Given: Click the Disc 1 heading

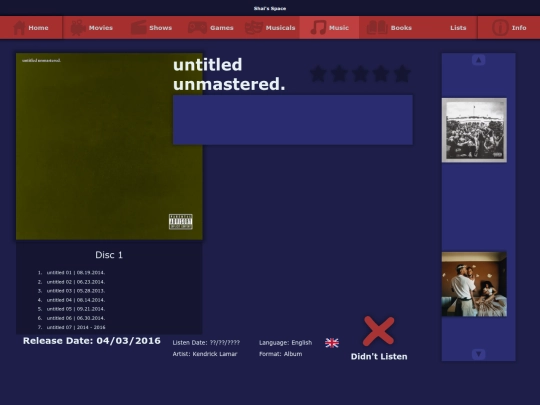Looking at the screenshot, I should pos(109,255).
